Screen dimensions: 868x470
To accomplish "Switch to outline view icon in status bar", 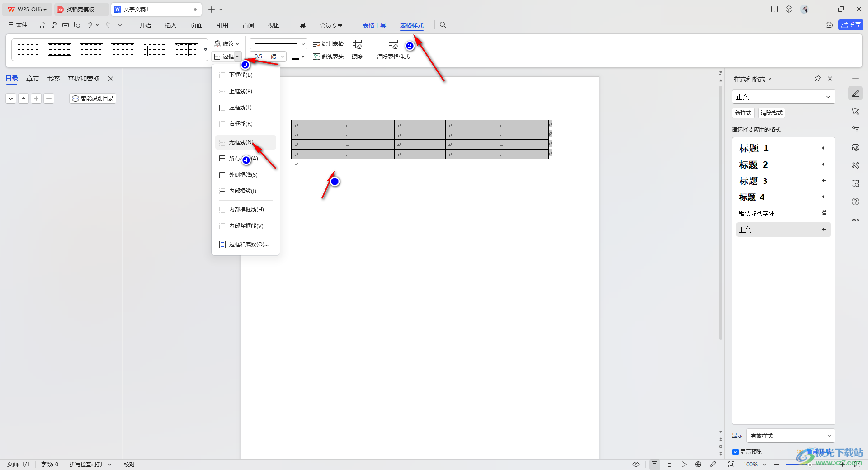I will coord(669,464).
